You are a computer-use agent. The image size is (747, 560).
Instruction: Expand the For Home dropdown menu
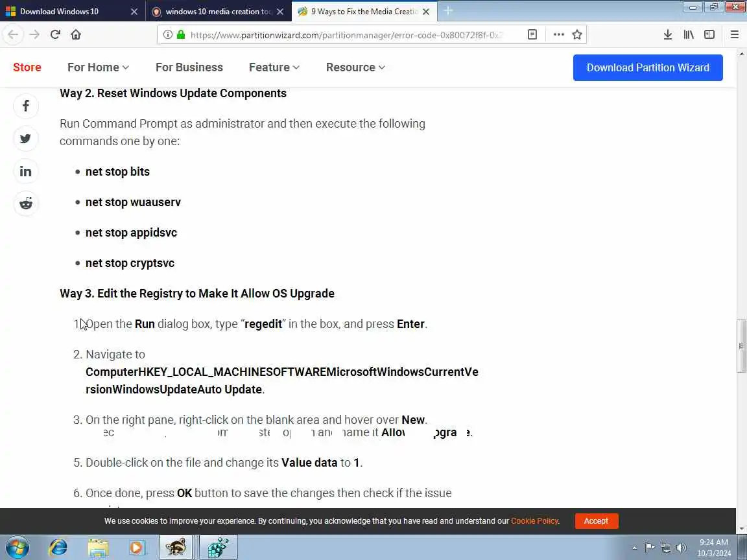pos(98,67)
